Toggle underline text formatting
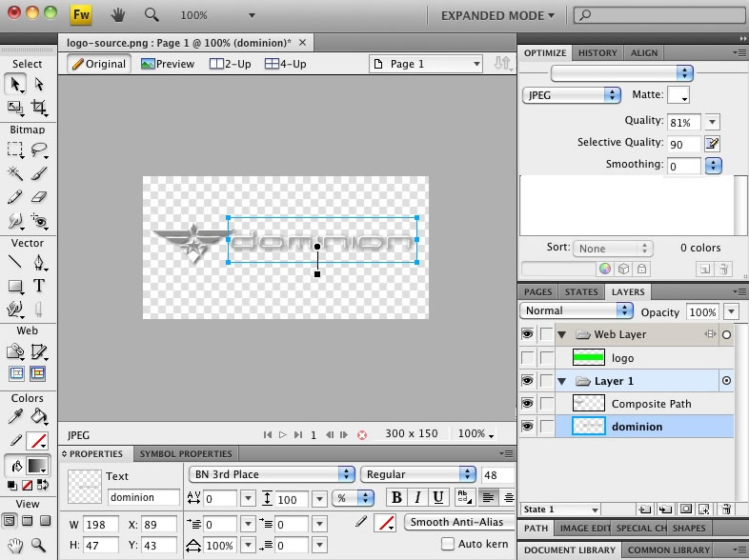 (438, 497)
